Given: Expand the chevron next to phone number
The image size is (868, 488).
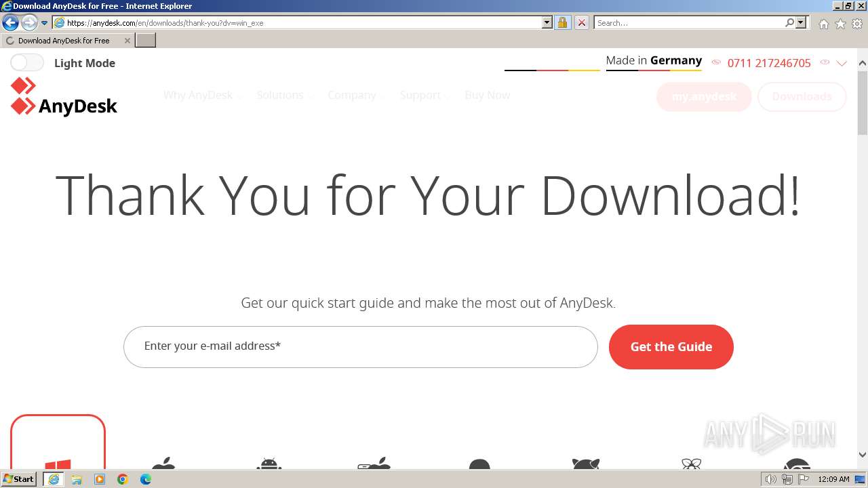Looking at the screenshot, I should tap(842, 63).
